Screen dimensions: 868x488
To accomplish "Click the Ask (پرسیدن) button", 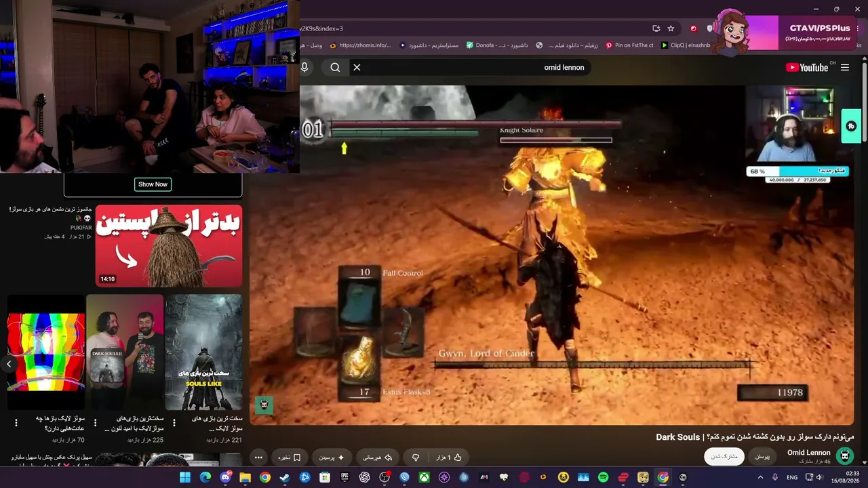I will click(x=332, y=457).
